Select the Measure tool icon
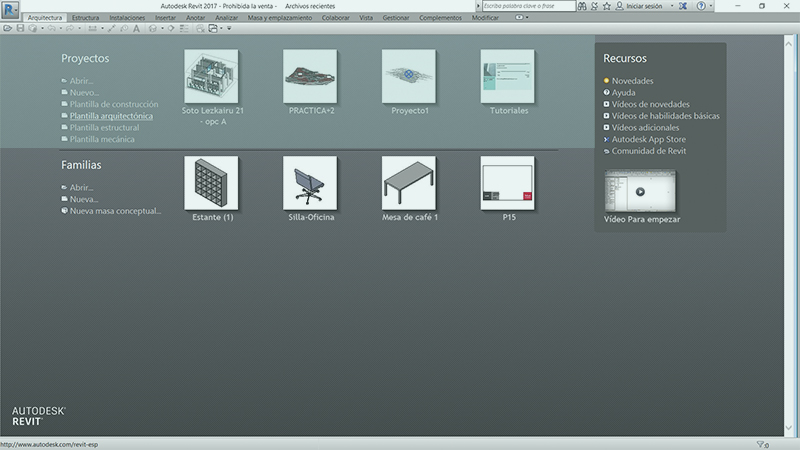 coord(92,29)
